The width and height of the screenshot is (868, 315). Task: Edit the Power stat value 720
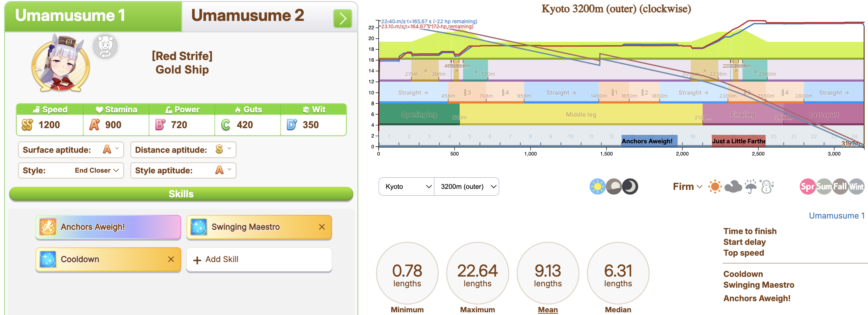tap(182, 125)
